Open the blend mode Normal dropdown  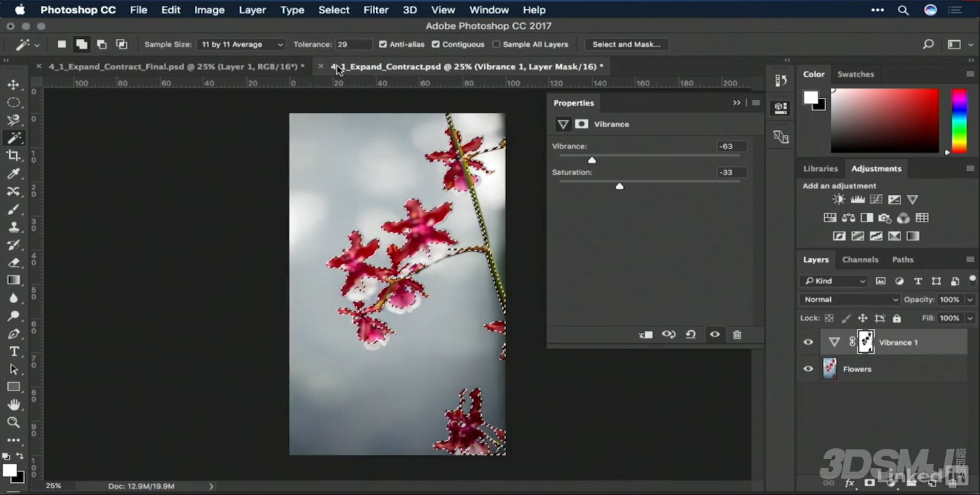(849, 300)
